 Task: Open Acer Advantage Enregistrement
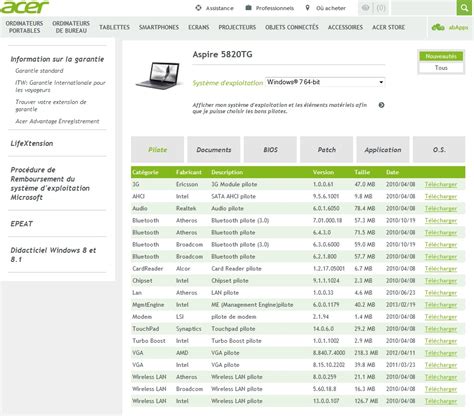[57, 121]
